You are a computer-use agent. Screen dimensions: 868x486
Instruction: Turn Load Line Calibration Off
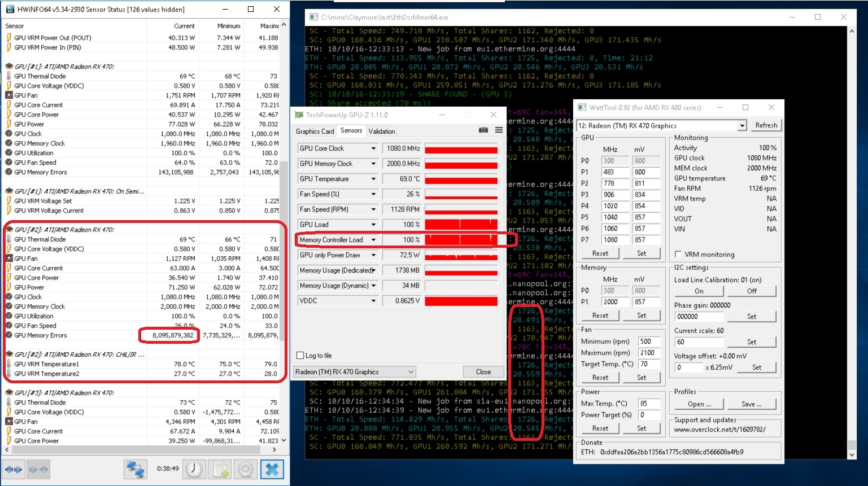(x=752, y=291)
